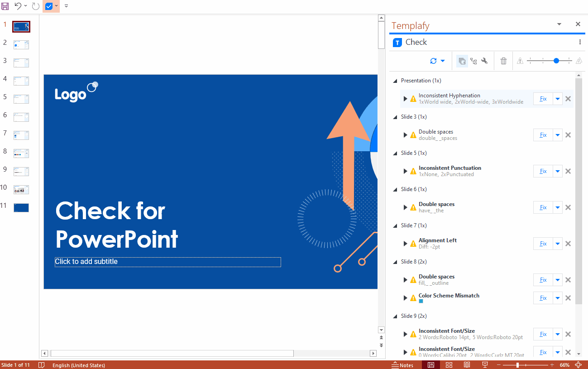Refresh the Templafy check results

click(x=433, y=61)
